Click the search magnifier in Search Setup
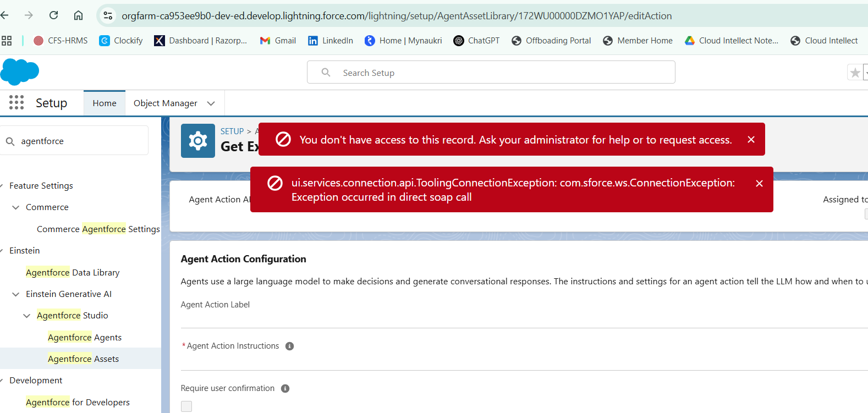This screenshot has height=413, width=868. coord(326,73)
